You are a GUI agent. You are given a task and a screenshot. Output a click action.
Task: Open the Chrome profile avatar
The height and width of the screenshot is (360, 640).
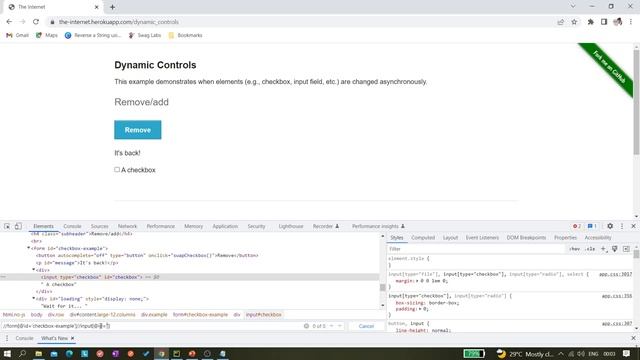[x=618, y=22]
